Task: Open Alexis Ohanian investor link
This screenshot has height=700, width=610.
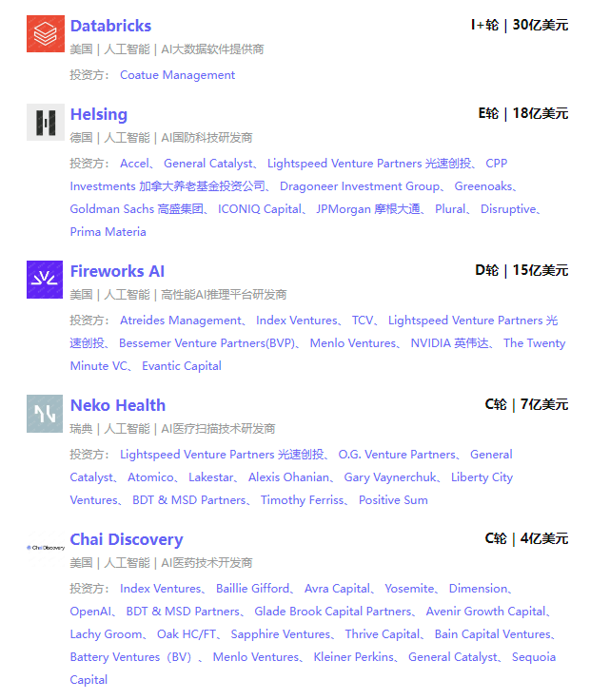Action: click(288, 477)
